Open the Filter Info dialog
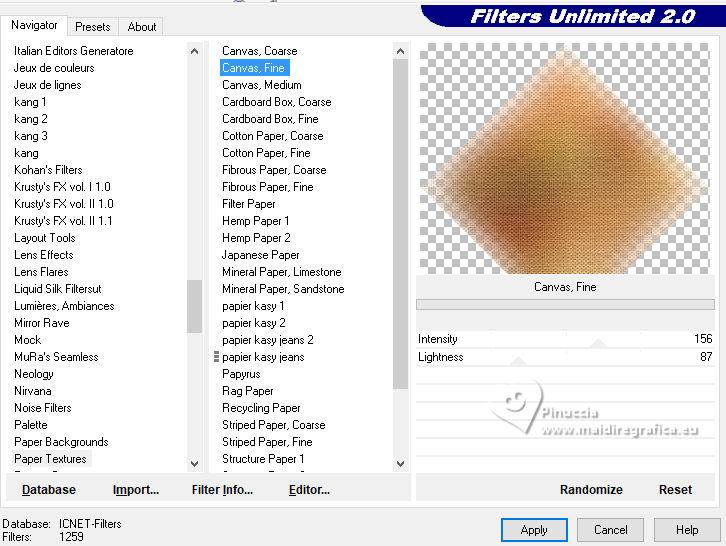726x546 pixels. (x=222, y=490)
